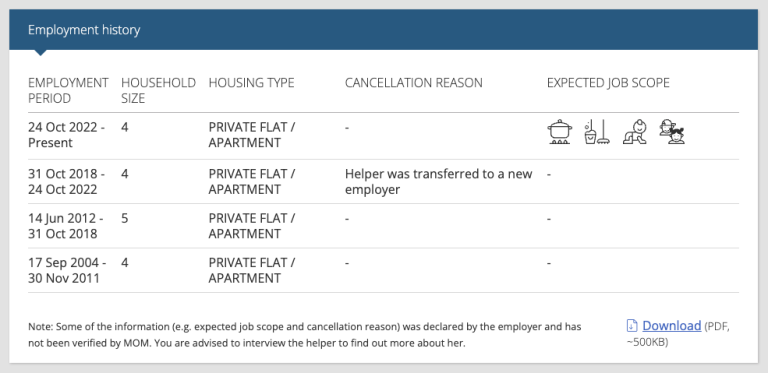Click 'Helper was transferred to a new employer' text

coord(438,182)
